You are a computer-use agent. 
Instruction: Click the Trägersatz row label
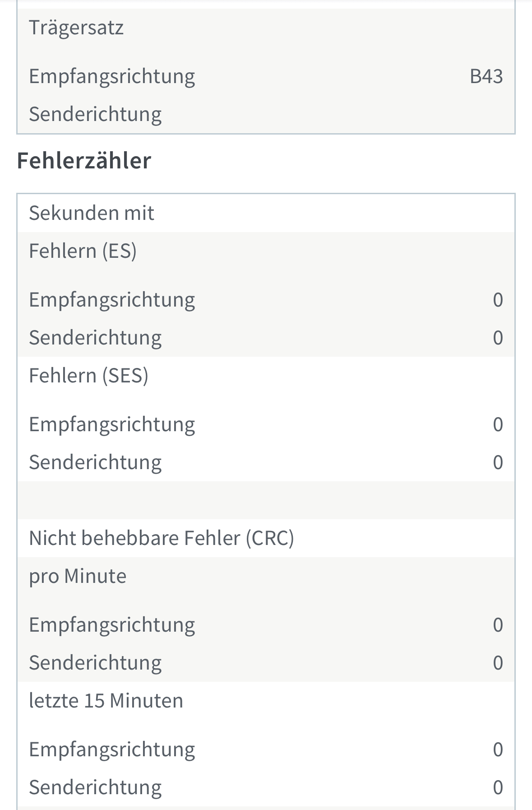76,28
